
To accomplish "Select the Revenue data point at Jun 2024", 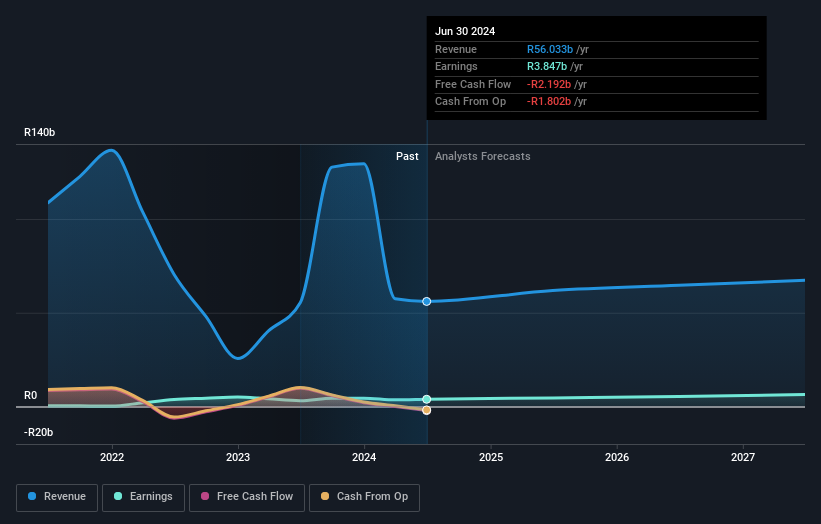I will (427, 302).
